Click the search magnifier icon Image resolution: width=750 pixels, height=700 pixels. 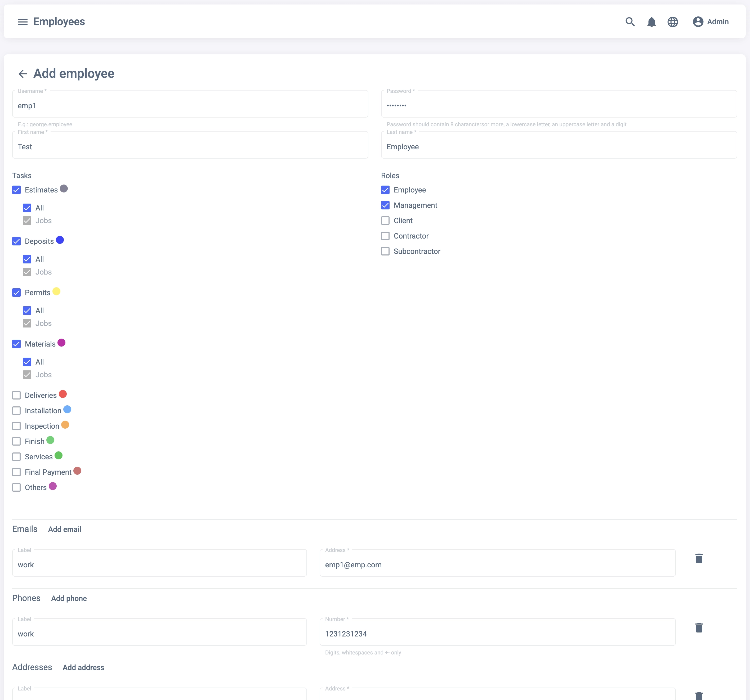tap(630, 22)
